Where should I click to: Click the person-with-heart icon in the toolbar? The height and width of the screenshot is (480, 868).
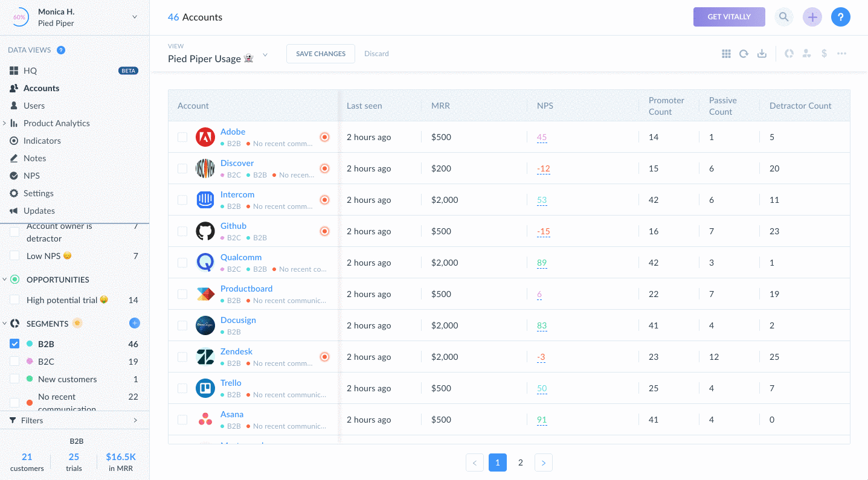(x=806, y=54)
